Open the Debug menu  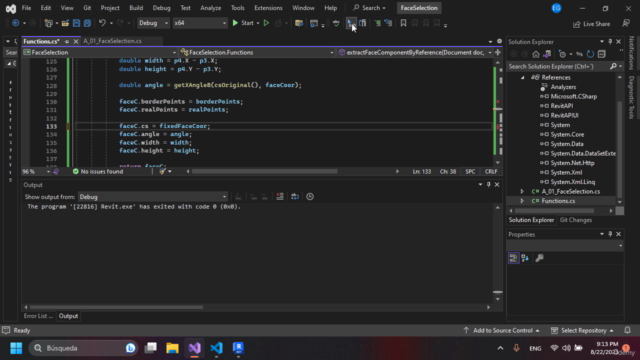click(x=161, y=8)
